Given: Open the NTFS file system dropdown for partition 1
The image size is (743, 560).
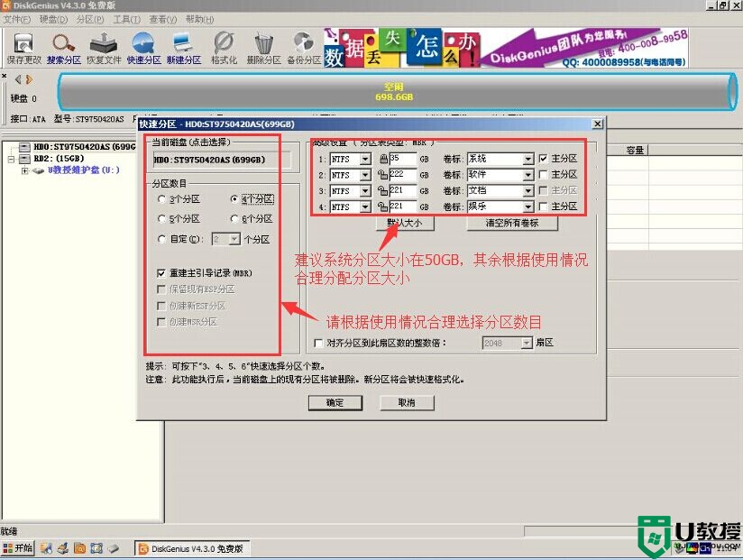Looking at the screenshot, I should click(x=365, y=159).
